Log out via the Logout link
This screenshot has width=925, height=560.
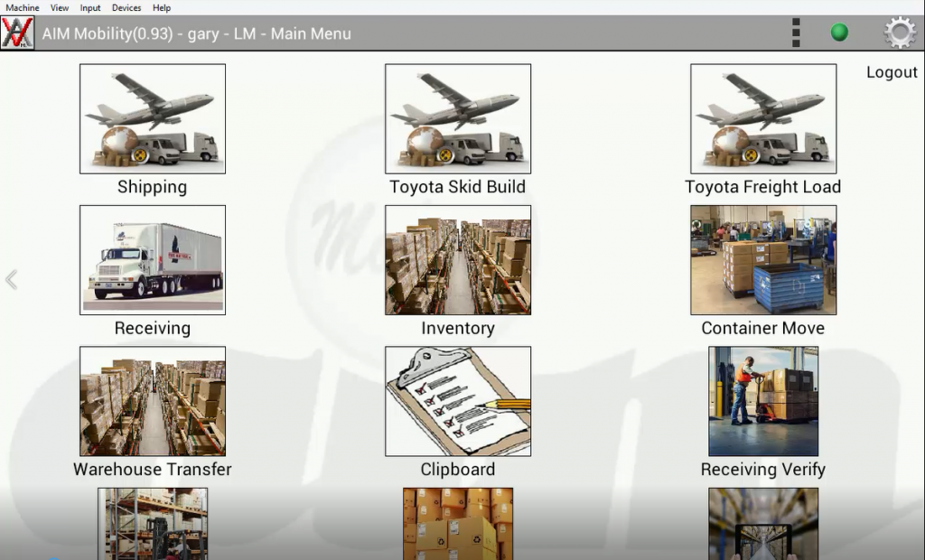892,72
